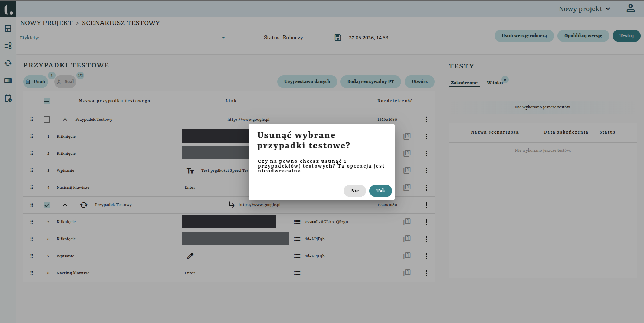Click Dodaj reużywalny PT button
Viewport: 644px width, 323px height.
(x=370, y=82)
